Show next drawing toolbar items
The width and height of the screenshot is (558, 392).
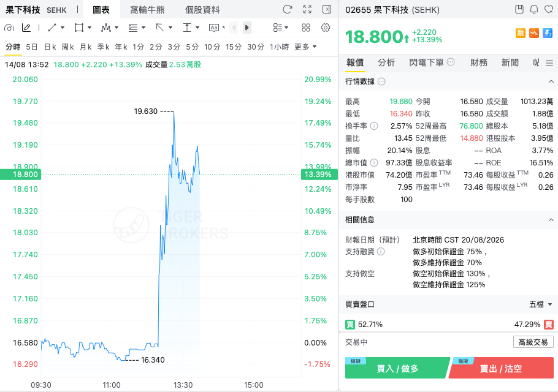tap(247, 28)
